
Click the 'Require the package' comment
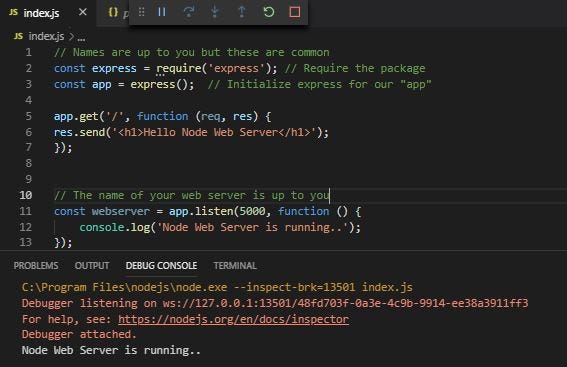click(x=355, y=68)
